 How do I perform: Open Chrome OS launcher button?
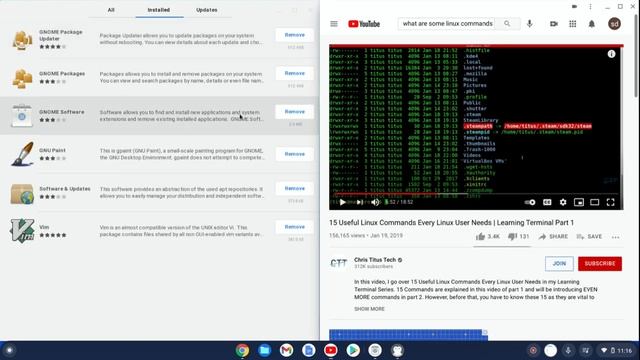click(x=9, y=350)
